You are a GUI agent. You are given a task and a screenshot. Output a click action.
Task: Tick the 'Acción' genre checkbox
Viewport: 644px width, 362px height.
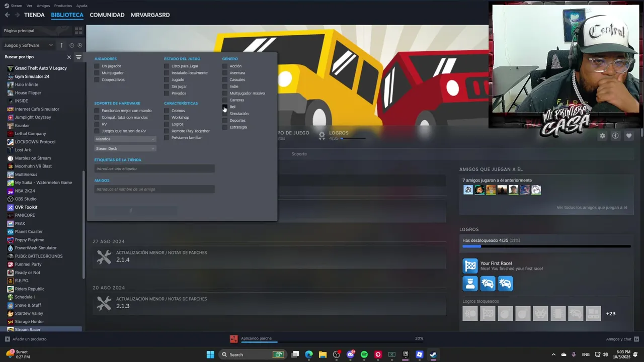(225, 66)
